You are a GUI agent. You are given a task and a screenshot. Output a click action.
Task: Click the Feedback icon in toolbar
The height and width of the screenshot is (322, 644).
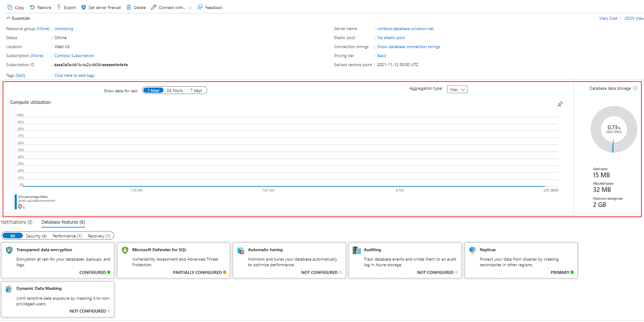click(200, 7)
